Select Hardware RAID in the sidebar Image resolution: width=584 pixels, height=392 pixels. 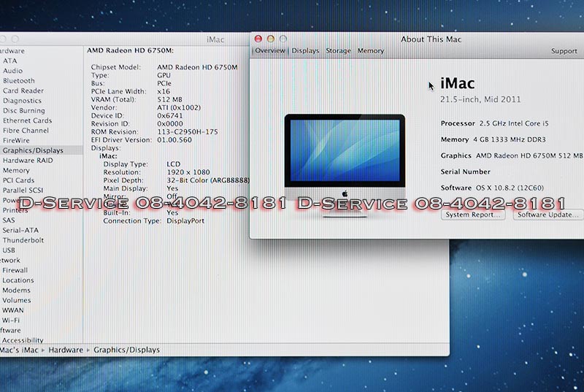pos(28,161)
